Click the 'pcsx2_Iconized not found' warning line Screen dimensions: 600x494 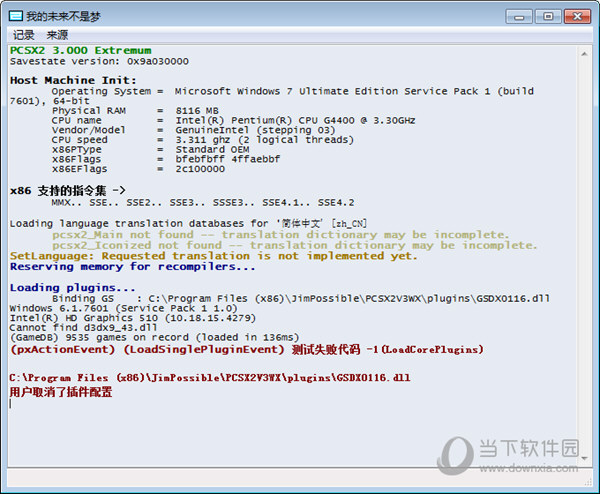[295, 245]
